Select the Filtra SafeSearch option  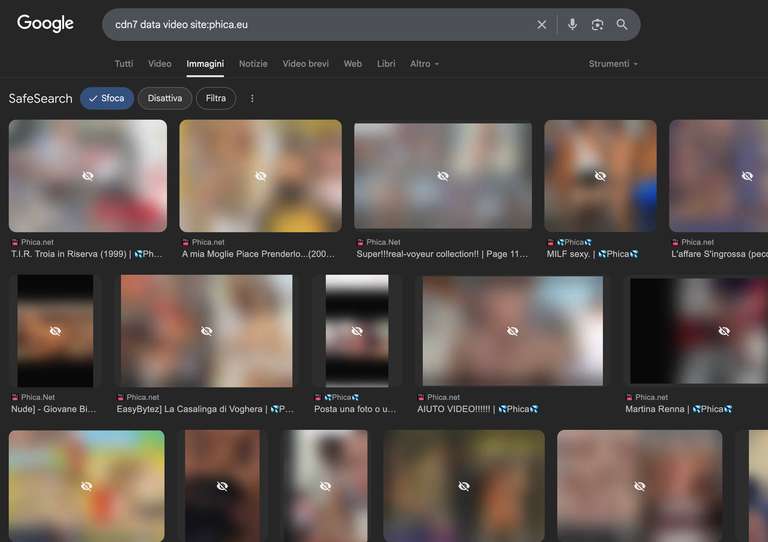coord(216,98)
